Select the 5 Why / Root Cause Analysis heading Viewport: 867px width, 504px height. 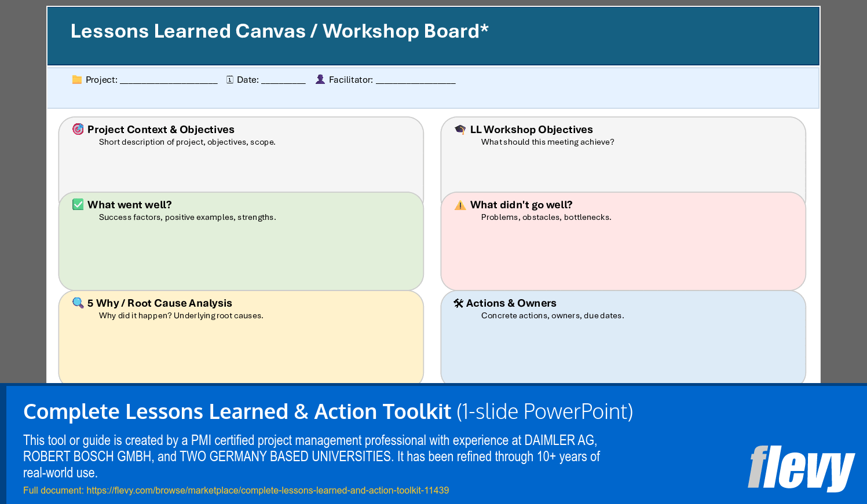pyautogui.click(x=160, y=303)
